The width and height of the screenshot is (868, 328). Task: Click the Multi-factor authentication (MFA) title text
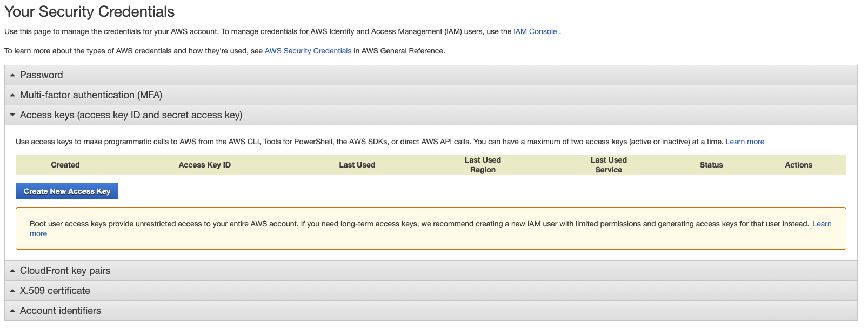point(91,95)
